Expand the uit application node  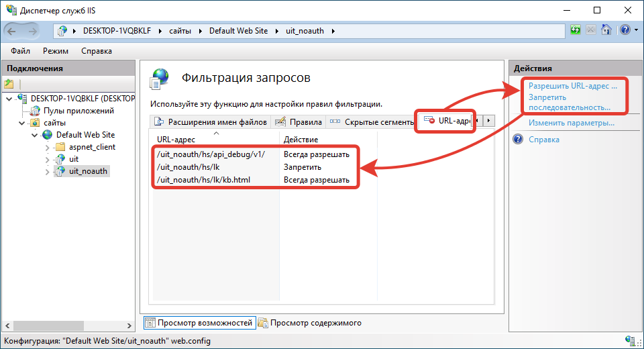[x=47, y=159]
